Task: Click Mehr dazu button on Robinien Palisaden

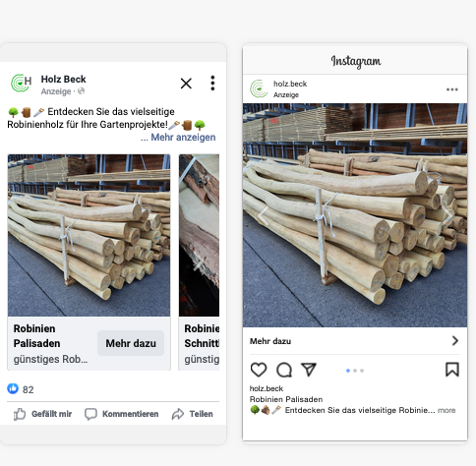Action: click(x=131, y=343)
